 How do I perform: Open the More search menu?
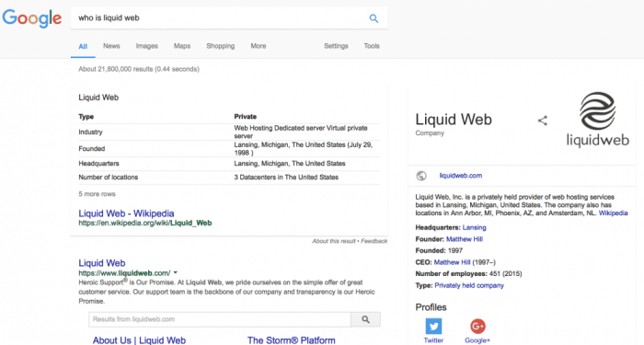259,46
